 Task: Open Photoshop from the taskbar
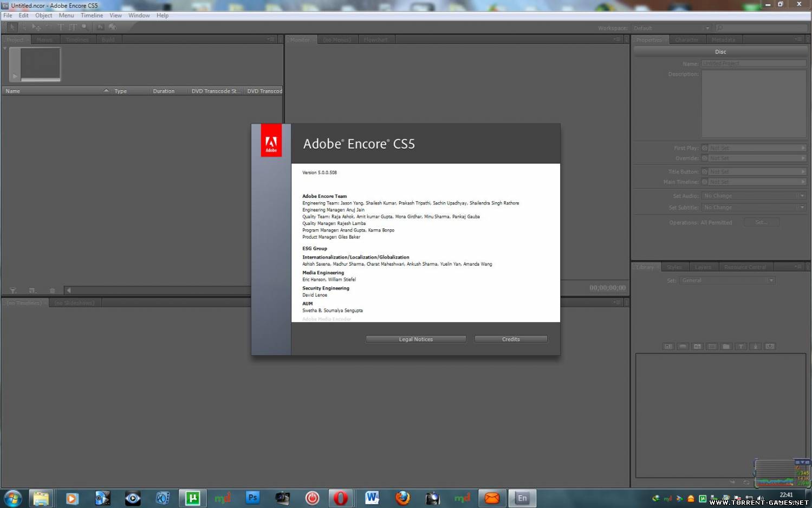252,498
